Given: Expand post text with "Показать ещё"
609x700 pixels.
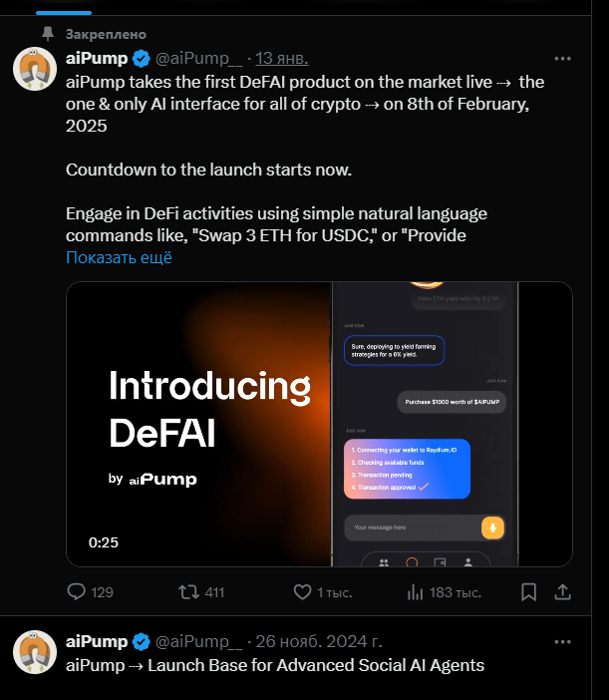Looking at the screenshot, I should [119, 257].
